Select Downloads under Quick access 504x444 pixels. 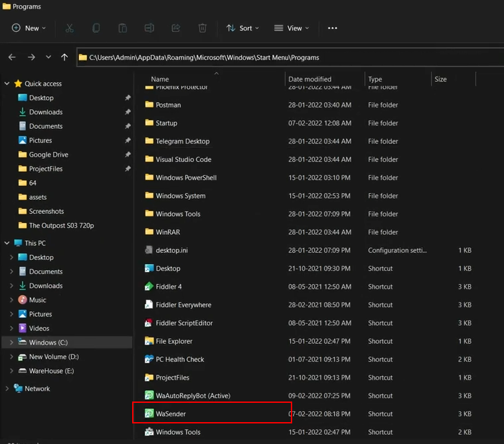[46, 112]
